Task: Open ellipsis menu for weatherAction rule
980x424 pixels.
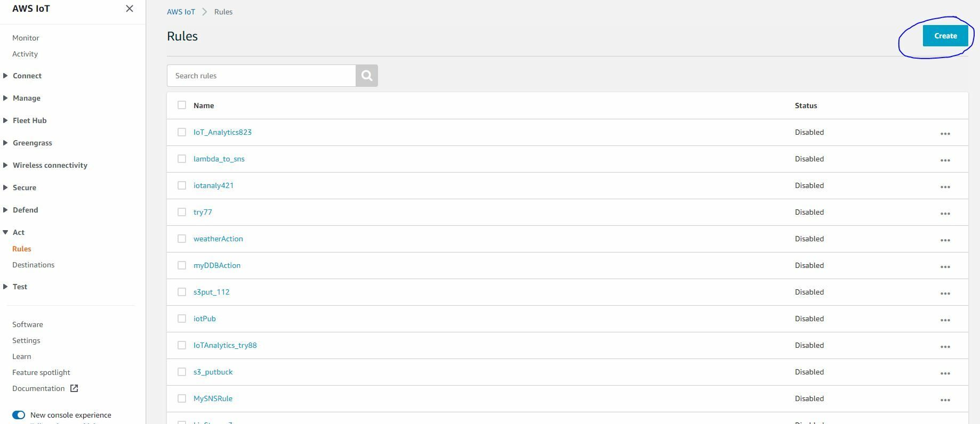Action: 945,240
